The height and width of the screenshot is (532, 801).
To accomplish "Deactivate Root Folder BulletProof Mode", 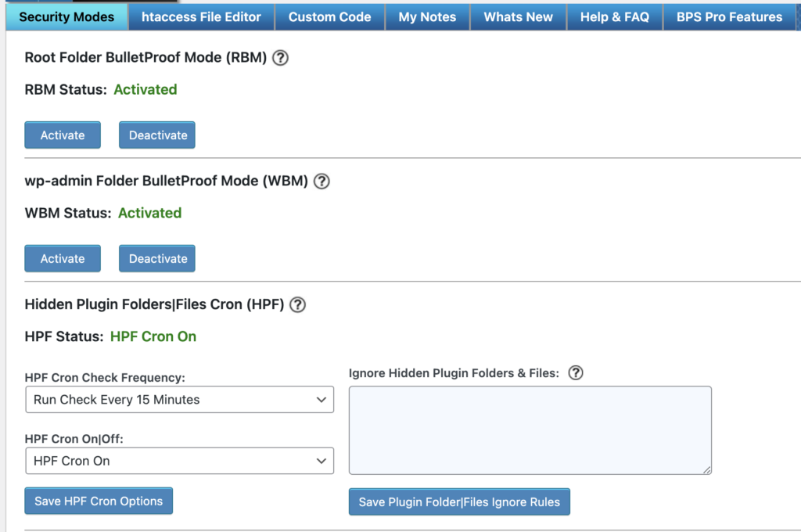I will pos(157,135).
